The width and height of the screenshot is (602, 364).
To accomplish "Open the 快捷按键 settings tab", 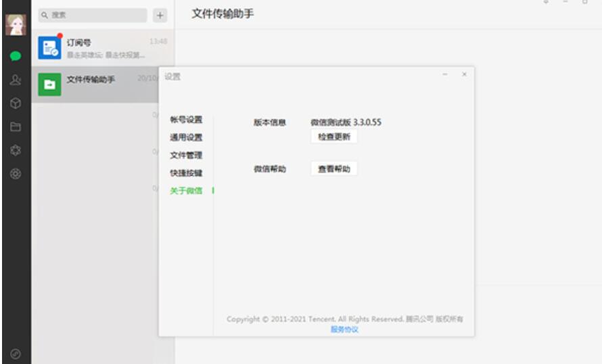I will click(186, 173).
